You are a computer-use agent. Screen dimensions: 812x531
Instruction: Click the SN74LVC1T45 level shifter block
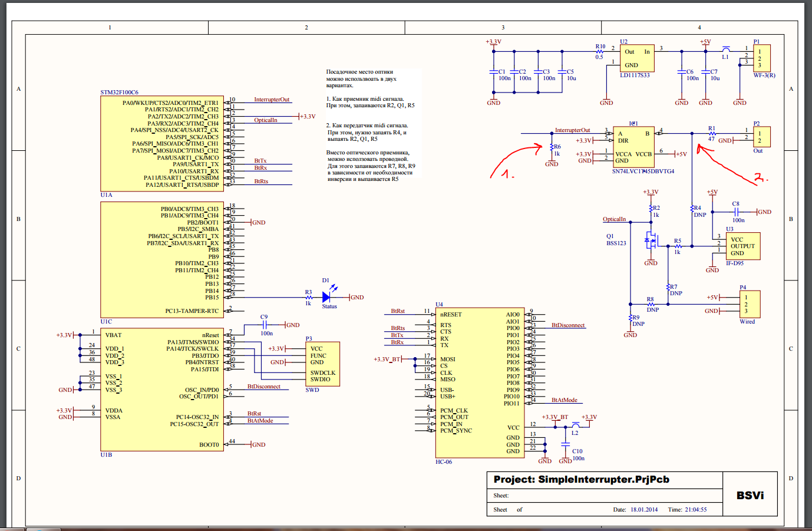click(x=633, y=147)
